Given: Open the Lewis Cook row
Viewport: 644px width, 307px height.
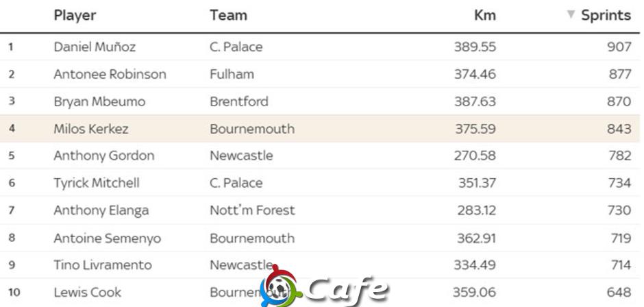Looking at the screenshot, I should (319, 293).
